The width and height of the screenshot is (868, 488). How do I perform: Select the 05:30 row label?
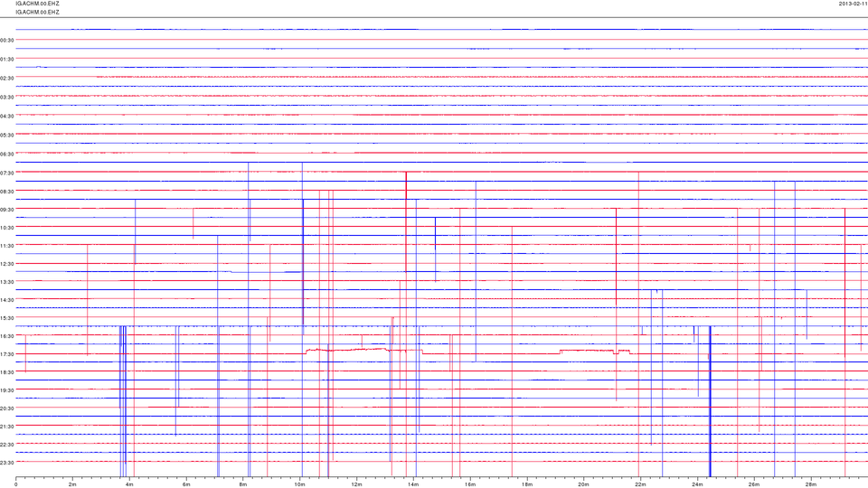pos(6,135)
